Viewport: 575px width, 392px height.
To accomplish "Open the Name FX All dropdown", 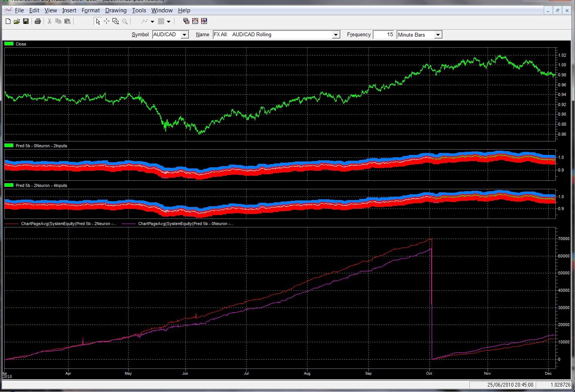I will click(x=336, y=35).
